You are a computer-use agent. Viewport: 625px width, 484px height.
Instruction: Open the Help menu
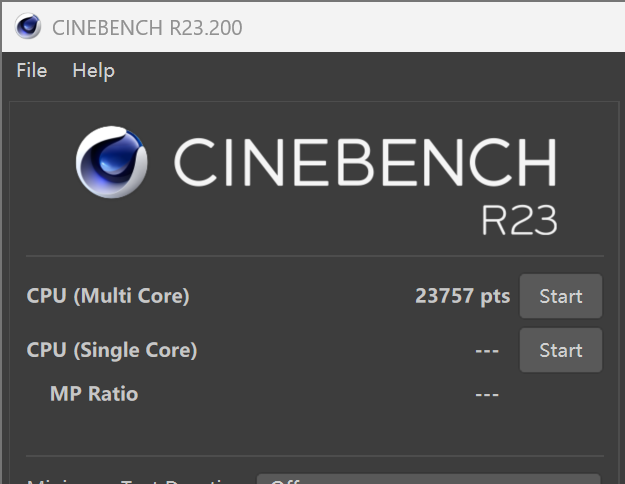tap(93, 71)
